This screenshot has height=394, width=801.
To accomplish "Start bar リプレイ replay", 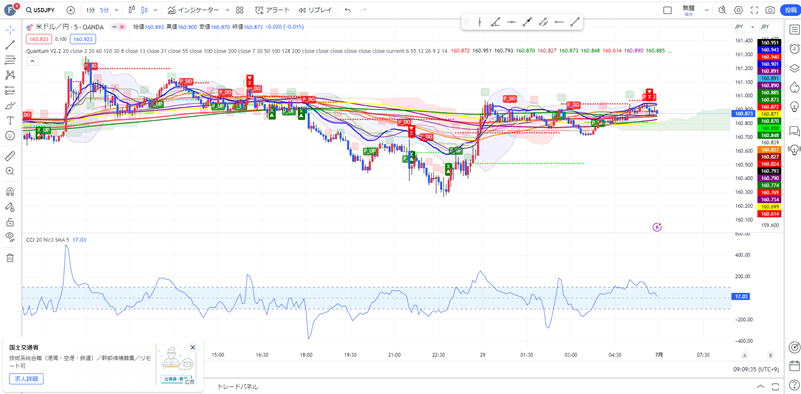I will [315, 10].
